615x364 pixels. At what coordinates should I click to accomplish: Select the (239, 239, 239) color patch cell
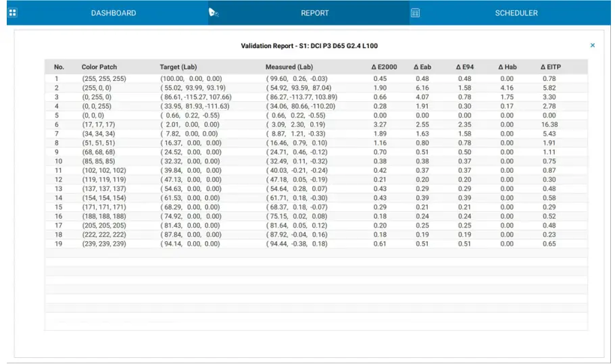(x=104, y=244)
